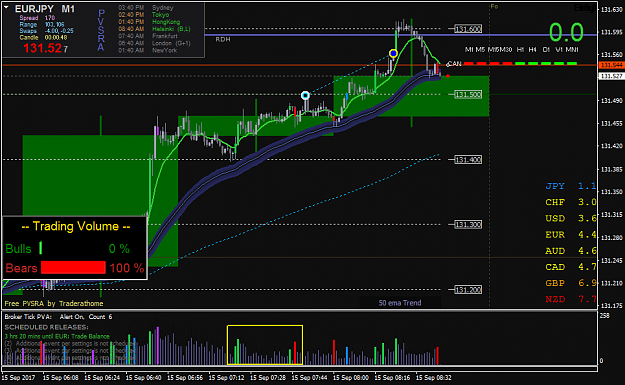Click the Bears 100 % value
Image resolution: width=625 pixels, height=385 pixels.
point(127,268)
